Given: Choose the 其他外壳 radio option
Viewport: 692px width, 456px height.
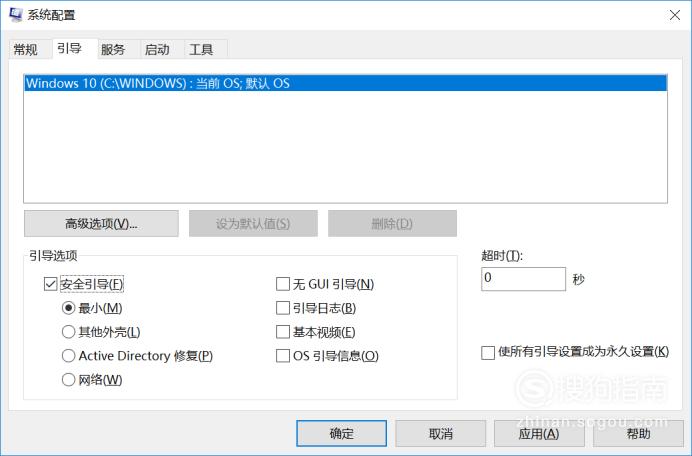Looking at the screenshot, I should 68,332.
